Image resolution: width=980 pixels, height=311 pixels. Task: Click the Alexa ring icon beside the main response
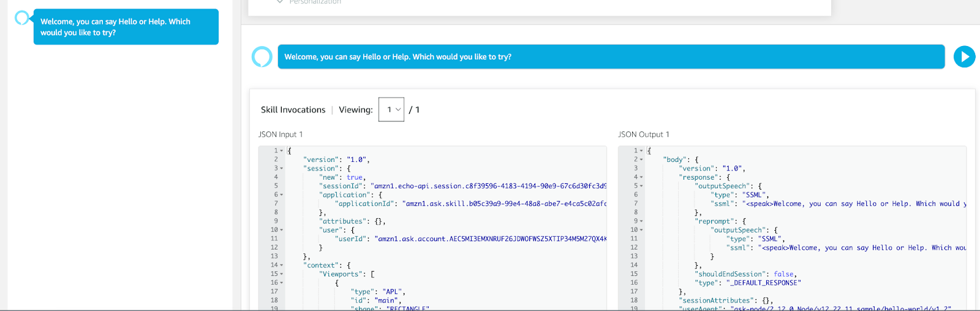[262, 57]
